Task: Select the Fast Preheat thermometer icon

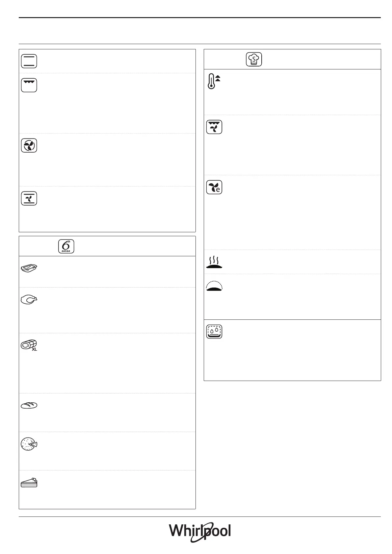Action: click(x=214, y=81)
